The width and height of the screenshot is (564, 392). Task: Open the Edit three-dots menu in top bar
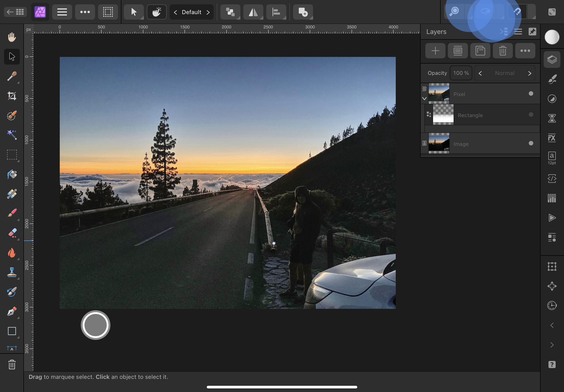pyautogui.click(x=85, y=12)
